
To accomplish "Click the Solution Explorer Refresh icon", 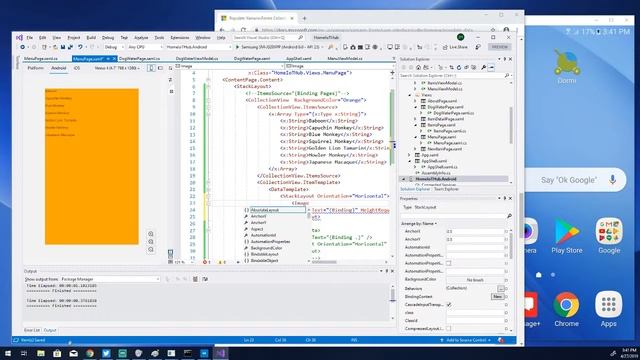I will [x=458, y=67].
